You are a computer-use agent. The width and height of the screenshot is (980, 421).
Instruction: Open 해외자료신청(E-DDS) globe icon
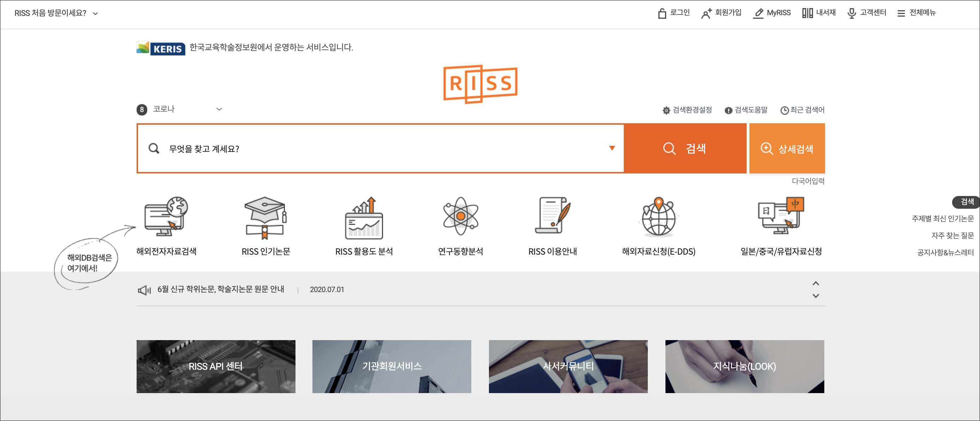click(658, 217)
